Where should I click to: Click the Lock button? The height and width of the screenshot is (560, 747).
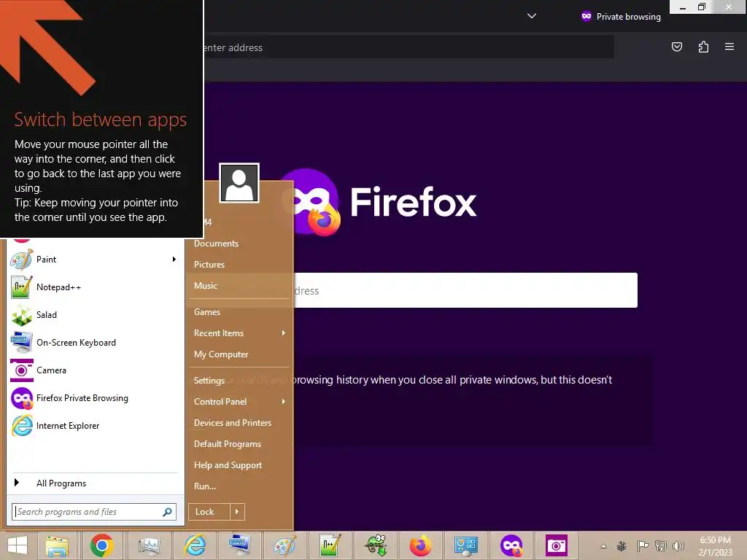[x=209, y=512]
